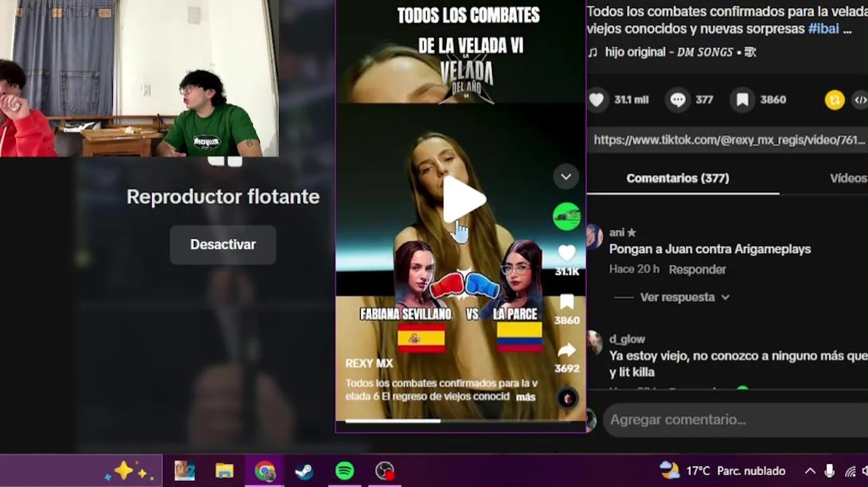Click the microphone tray icon
868x487 pixels.
[x=829, y=471]
